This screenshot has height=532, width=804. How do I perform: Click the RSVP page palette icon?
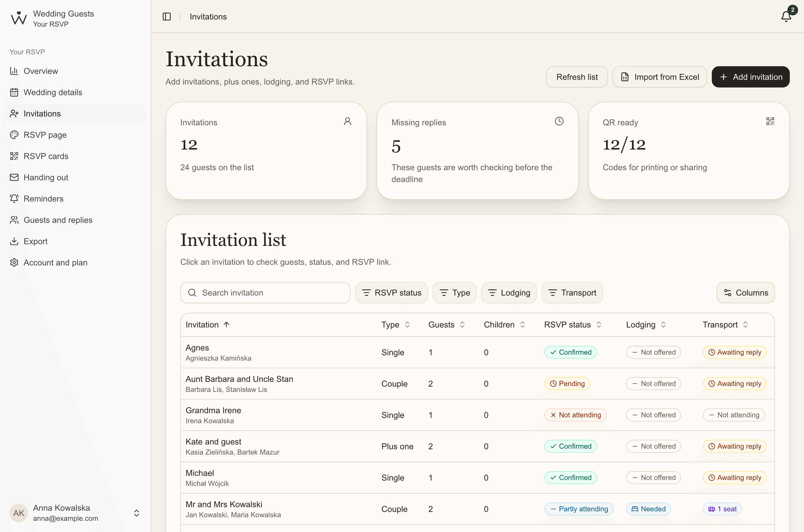tap(14, 135)
